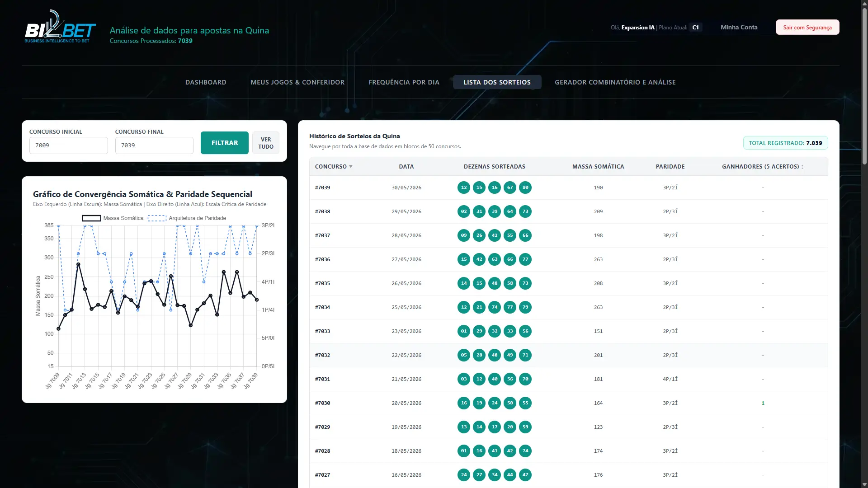Focus the Concurso Inicial input field
Viewport: 868px width, 488px height.
pyautogui.click(x=69, y=145)
